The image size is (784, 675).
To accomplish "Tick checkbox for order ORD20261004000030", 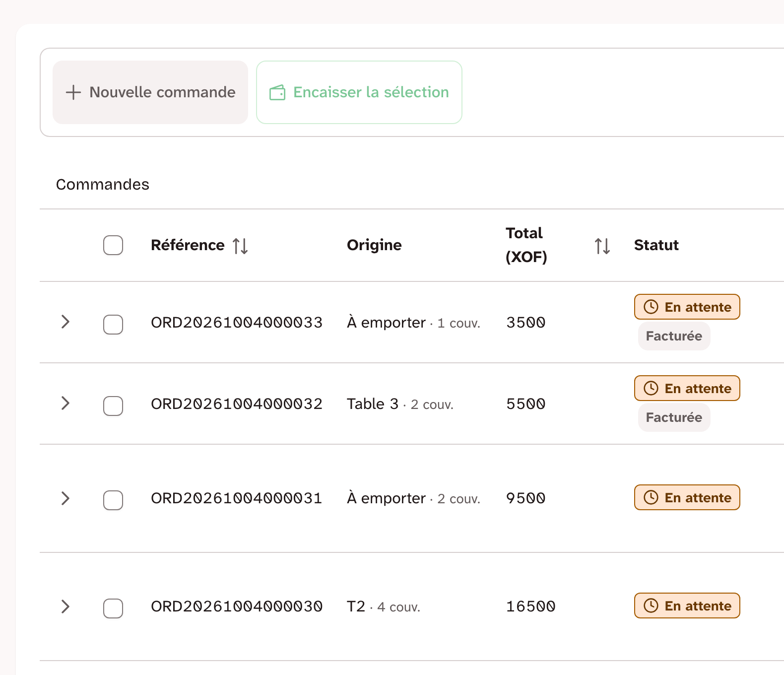I will pos(113,608).
